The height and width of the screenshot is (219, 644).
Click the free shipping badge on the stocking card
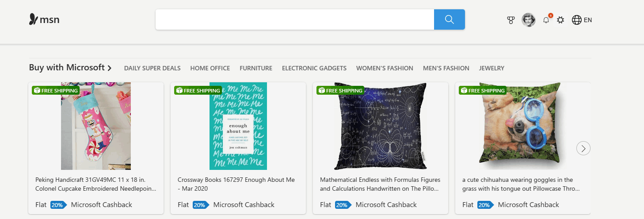coord(56,90)
